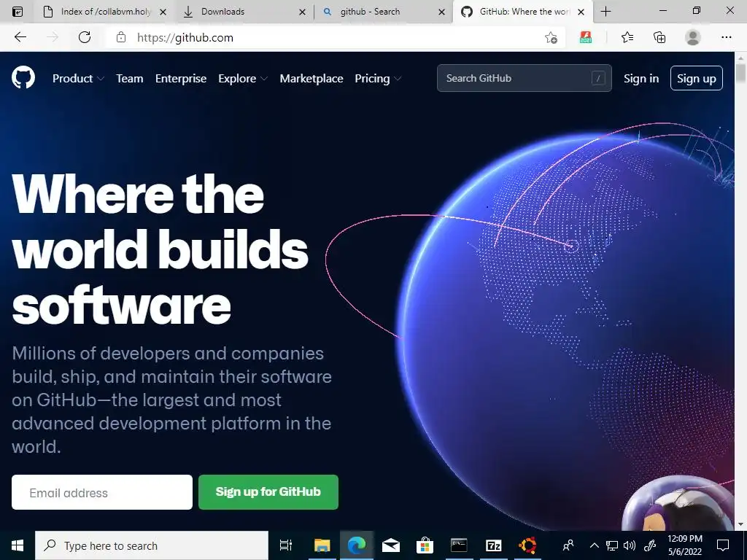This screenshot has width=747, height=560.
Task: Open the Marketplace nav link
Action: (311, 79)
